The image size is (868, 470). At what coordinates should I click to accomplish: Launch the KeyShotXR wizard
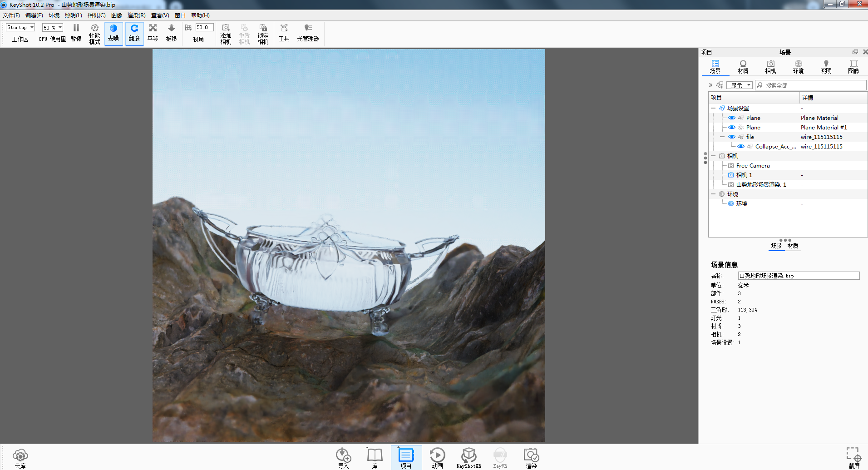pos(469,458)
